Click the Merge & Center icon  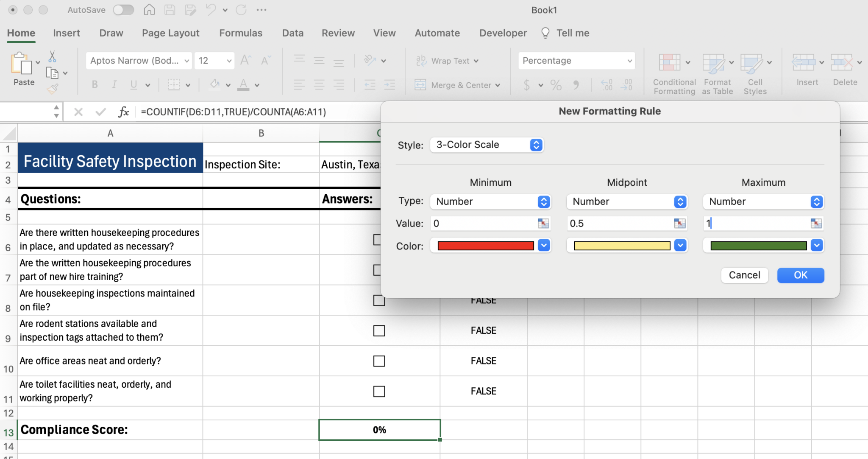click(420, 85)
